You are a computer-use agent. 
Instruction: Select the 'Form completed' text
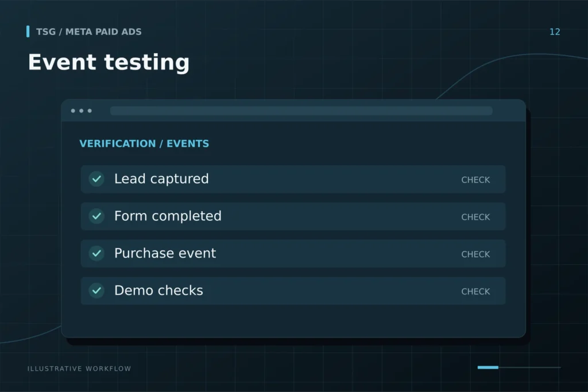click(x=168, y=216)
